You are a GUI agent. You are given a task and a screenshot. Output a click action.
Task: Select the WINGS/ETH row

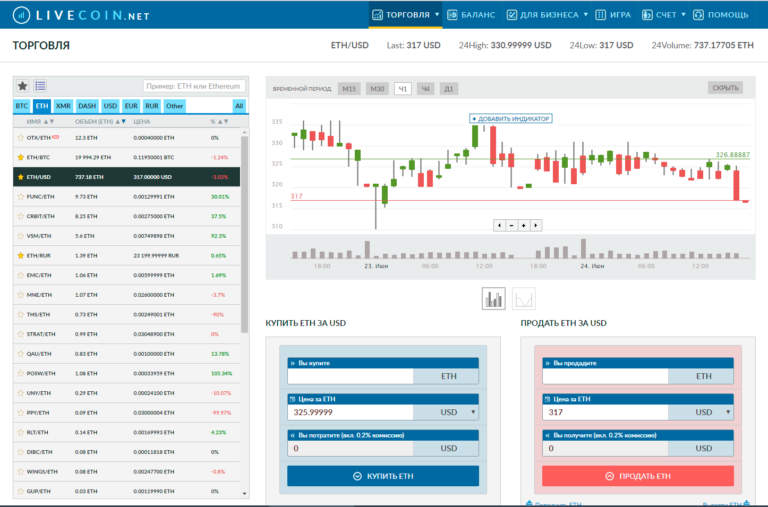(127, 472)
